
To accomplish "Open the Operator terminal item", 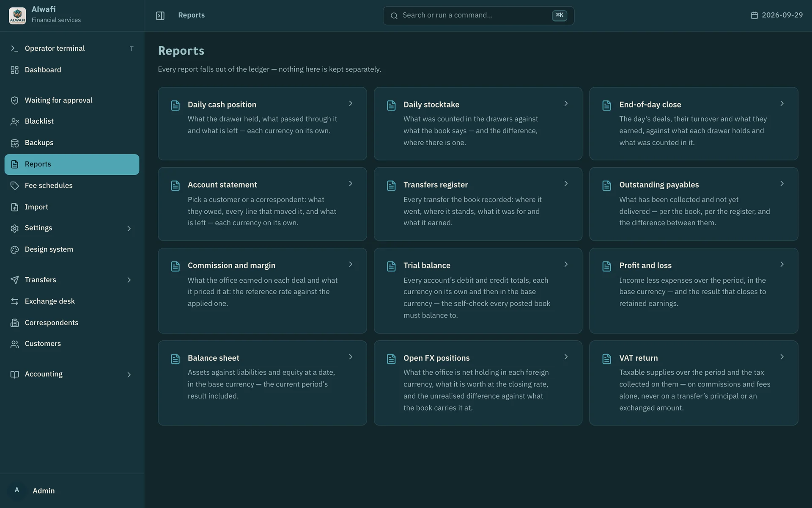I will [72, 49].
